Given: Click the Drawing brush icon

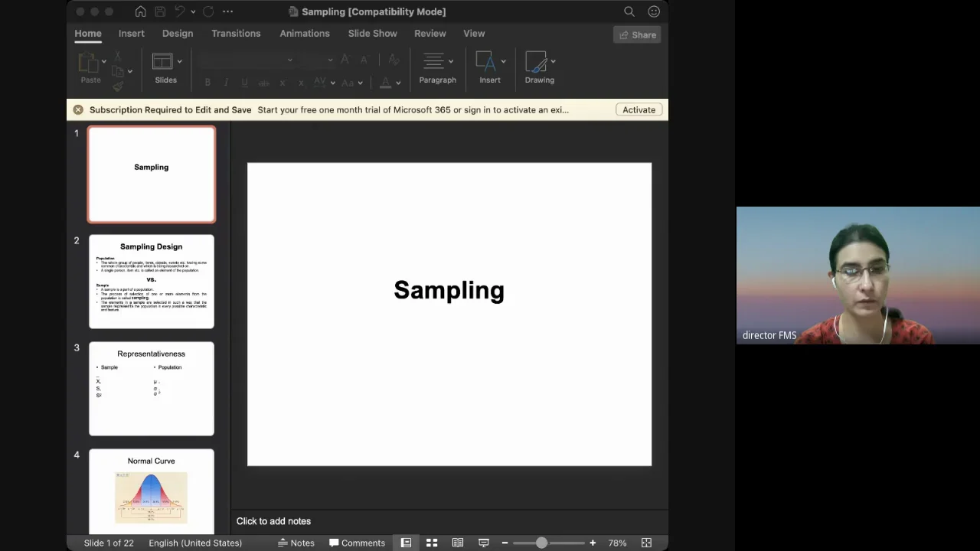Looking at the screenshot, I should coord(536,61).
